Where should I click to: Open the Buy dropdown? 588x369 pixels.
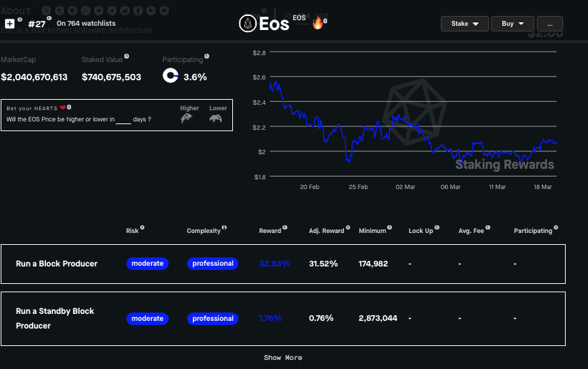[512, 24]
